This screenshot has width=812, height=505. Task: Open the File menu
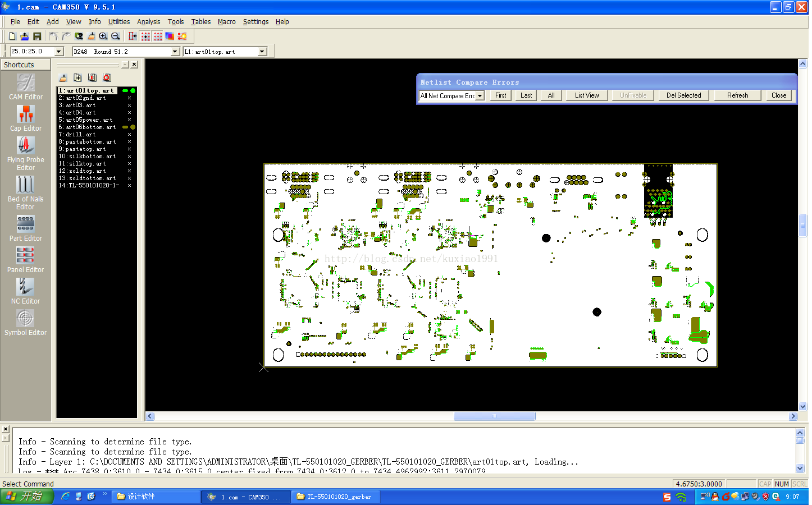pos(15,22)
